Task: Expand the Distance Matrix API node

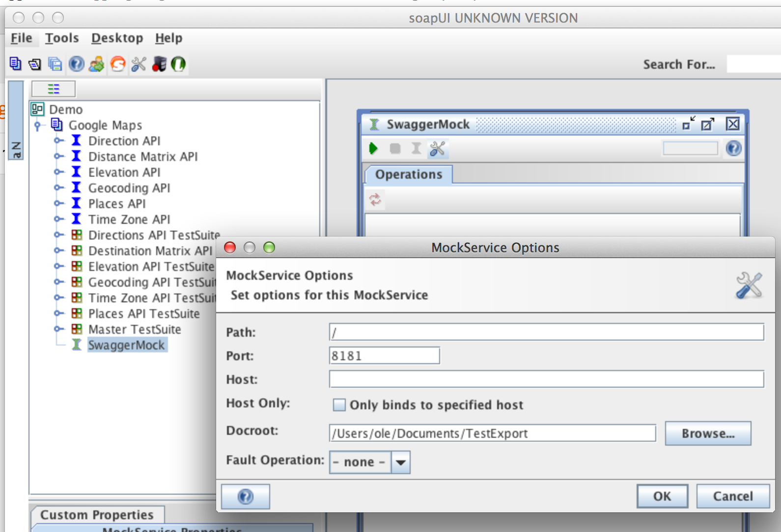Action: click(x=58, y=157)
